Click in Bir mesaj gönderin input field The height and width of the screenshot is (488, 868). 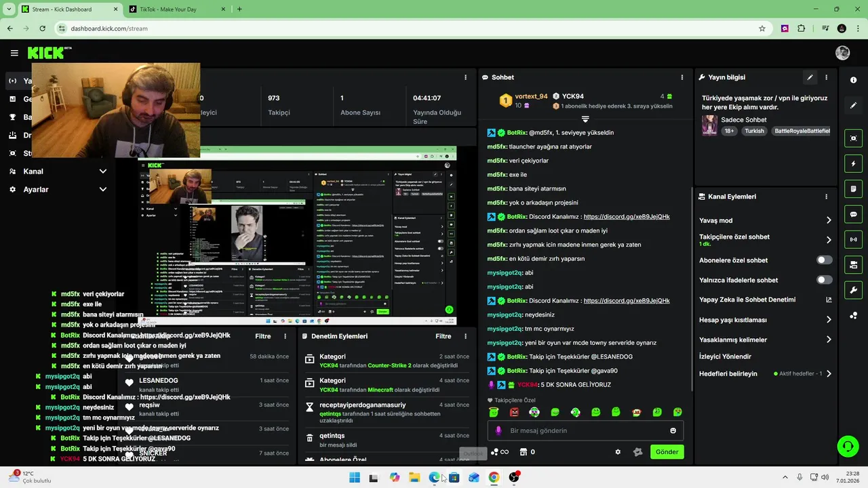[585, 430]
